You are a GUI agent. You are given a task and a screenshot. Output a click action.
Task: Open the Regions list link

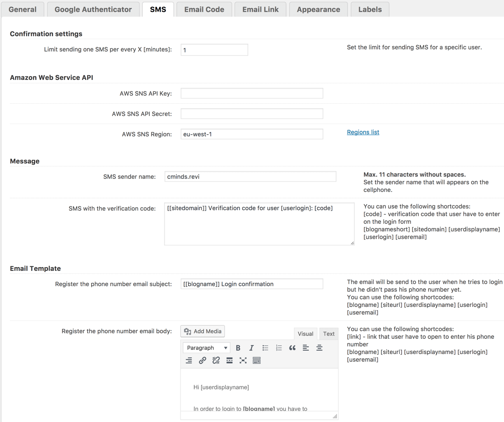click(x=363, y=132)
